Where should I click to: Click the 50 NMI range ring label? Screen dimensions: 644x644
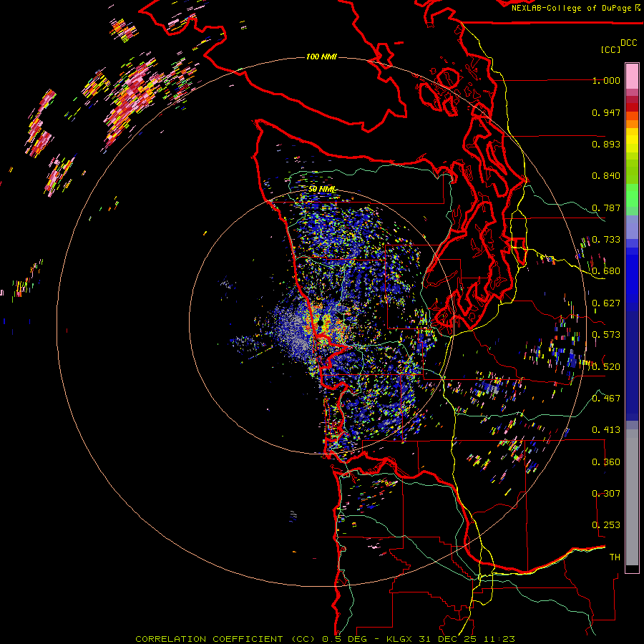[322, 190]
